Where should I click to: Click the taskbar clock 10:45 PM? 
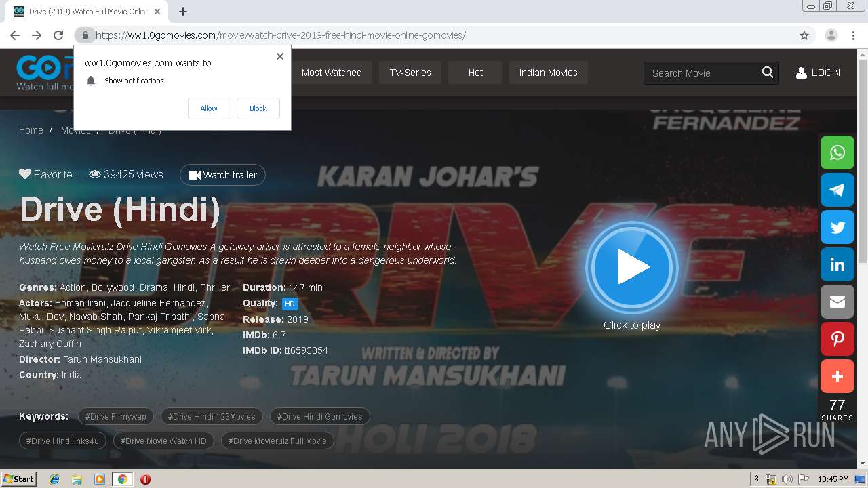833,479
